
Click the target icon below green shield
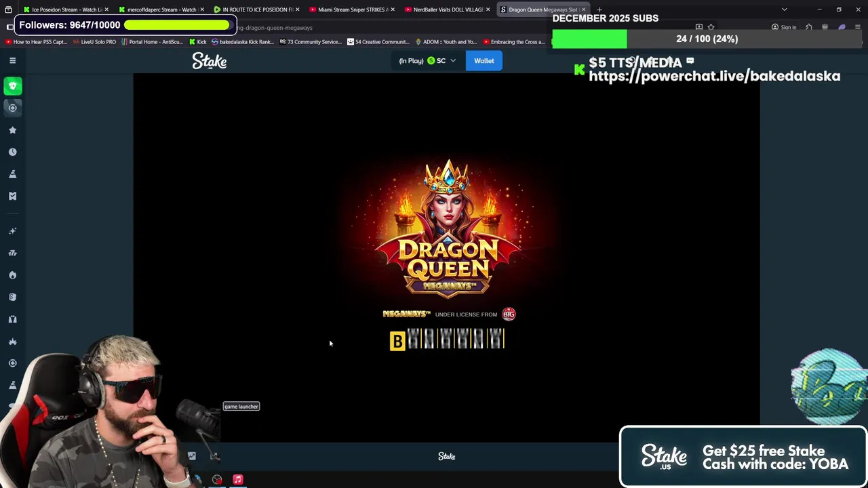click(x=12, y=108)
